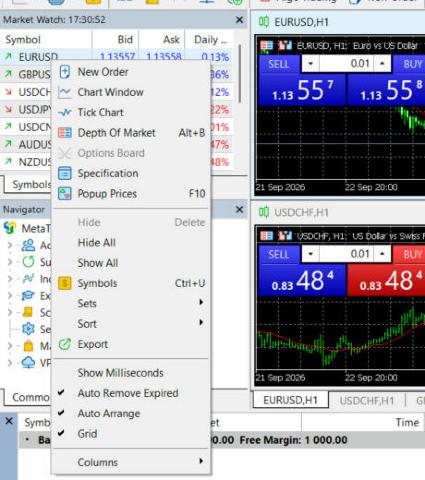Click the USDCHF chart depth of market icon

point(266,236)
